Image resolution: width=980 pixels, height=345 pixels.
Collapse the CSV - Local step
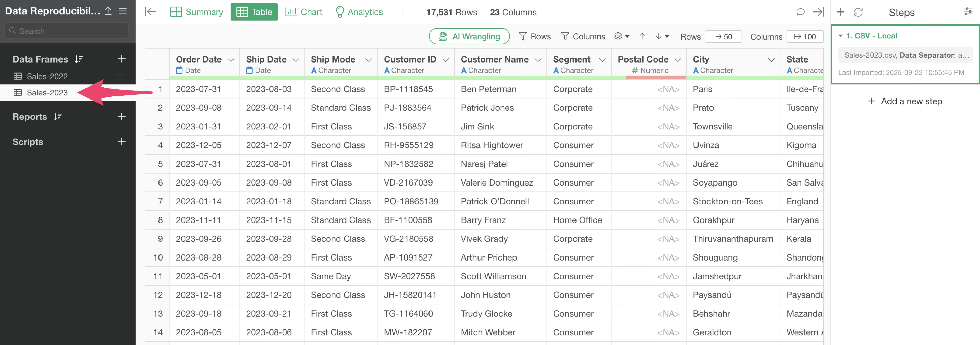840,36
